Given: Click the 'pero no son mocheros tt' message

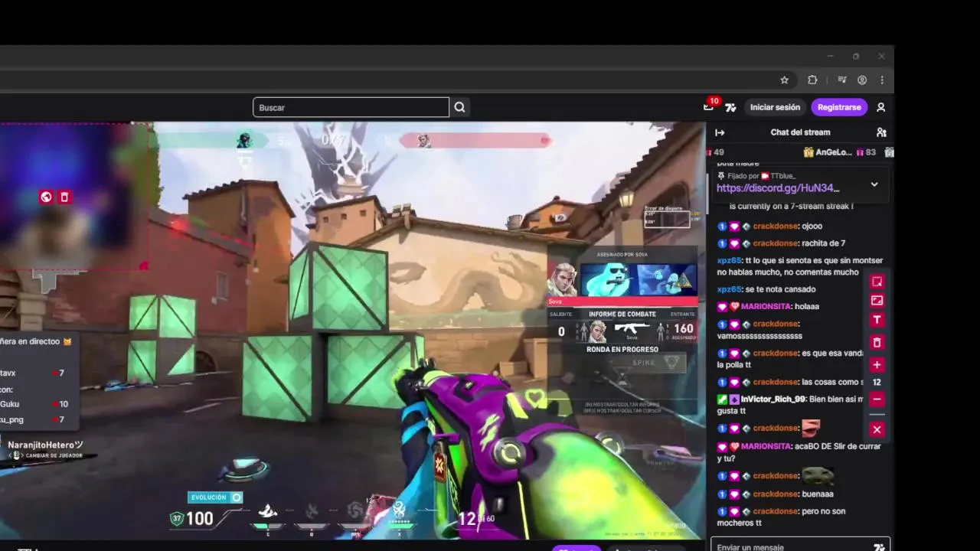Looking at the screenshot, I should click(x=781, y=517).
